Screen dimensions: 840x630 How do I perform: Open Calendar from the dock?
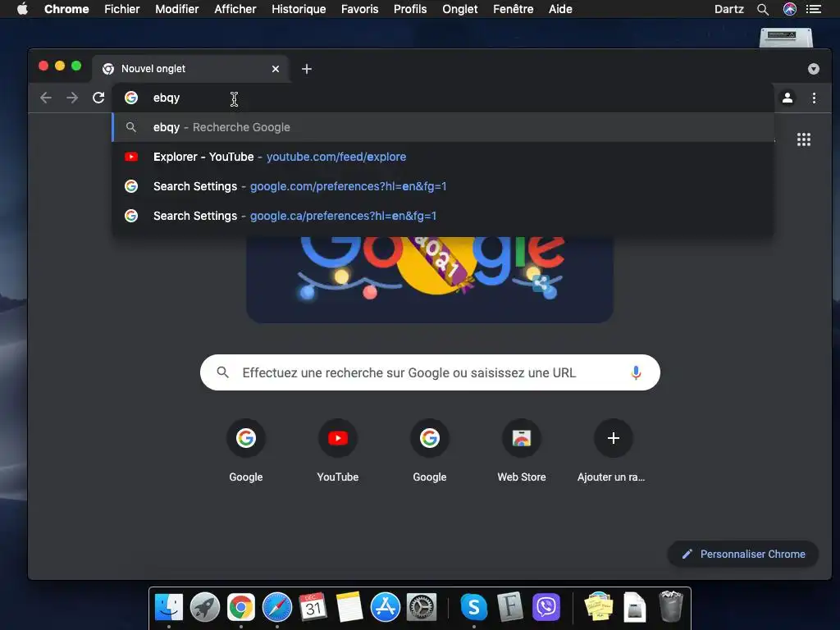coord(313,606)
